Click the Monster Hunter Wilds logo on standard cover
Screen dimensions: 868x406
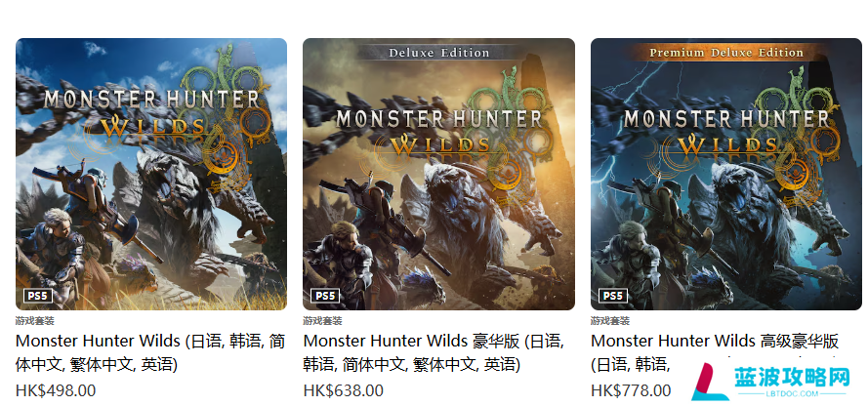point(151,113)
